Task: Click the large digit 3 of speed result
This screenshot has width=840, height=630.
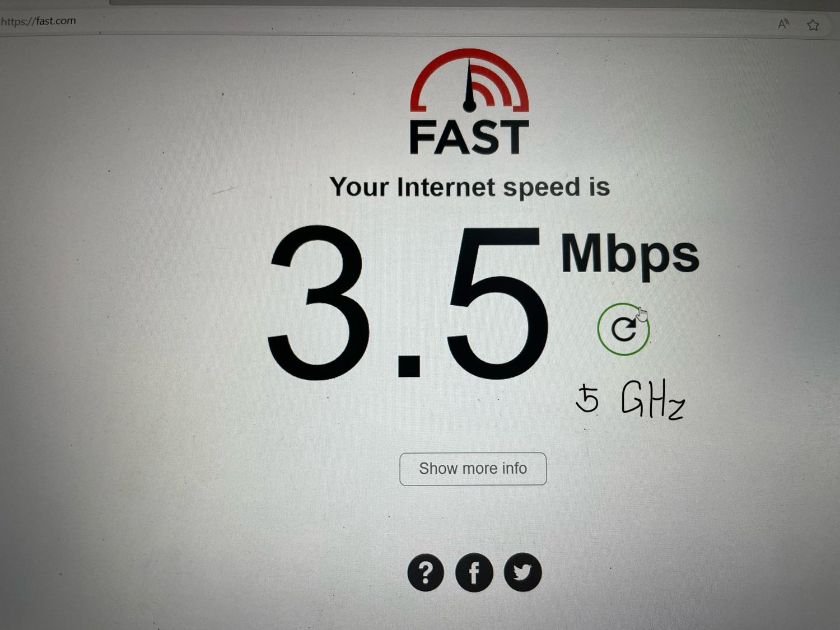Action: click(318, 302)
